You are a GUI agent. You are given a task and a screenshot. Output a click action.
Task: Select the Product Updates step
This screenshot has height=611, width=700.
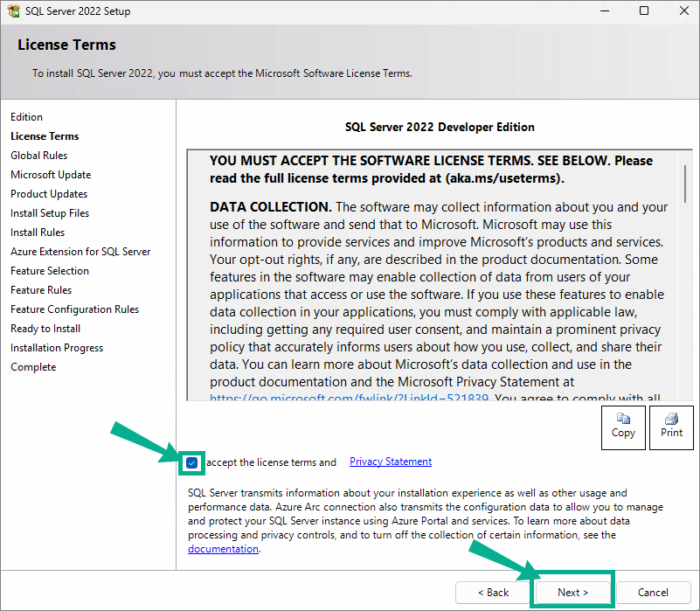(x=49, y=194)
